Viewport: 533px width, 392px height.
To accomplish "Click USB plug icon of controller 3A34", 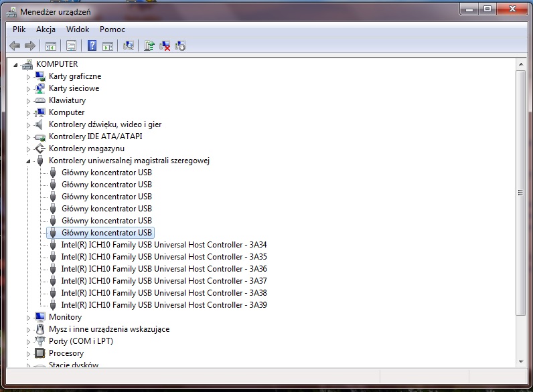I will 53,245.
